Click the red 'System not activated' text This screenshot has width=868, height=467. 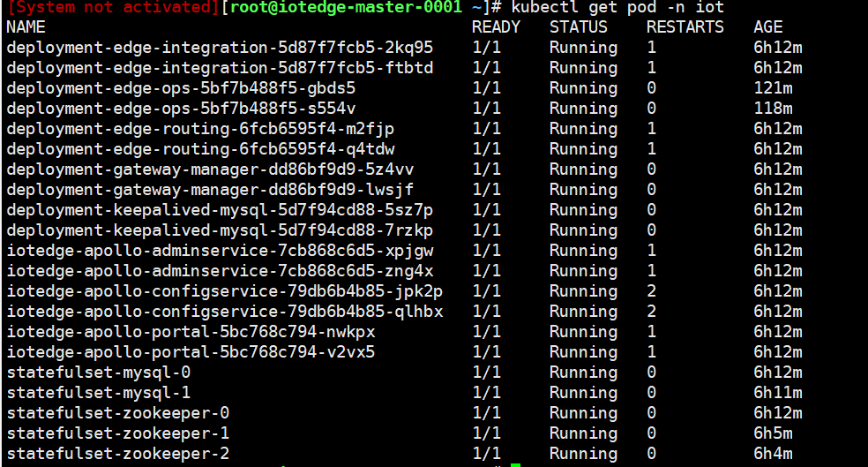114,7
